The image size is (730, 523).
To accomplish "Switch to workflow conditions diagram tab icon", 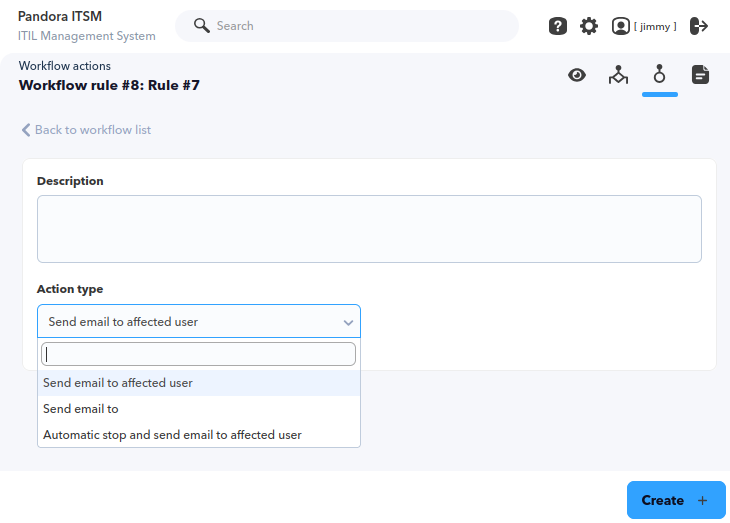I will tap(618, 75).
